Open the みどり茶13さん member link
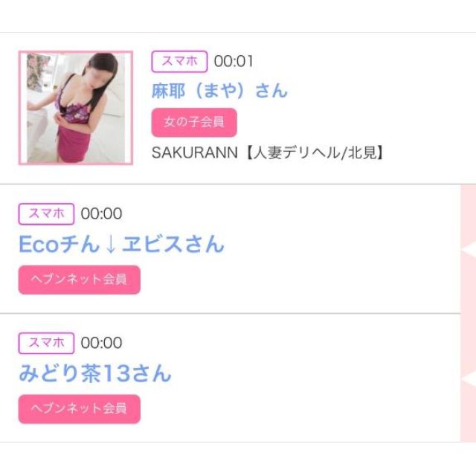Image resolution: width=476 pixels, height=476 pixels. coord(94,373)
